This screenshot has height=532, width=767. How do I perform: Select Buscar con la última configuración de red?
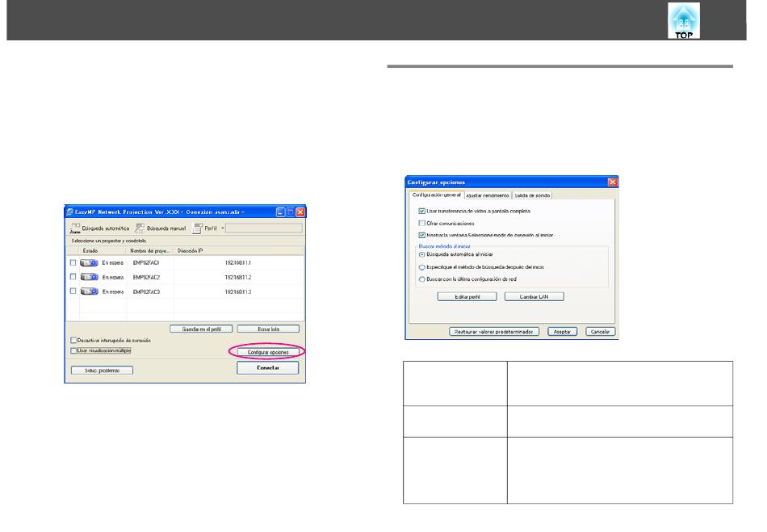coord(421,279)
